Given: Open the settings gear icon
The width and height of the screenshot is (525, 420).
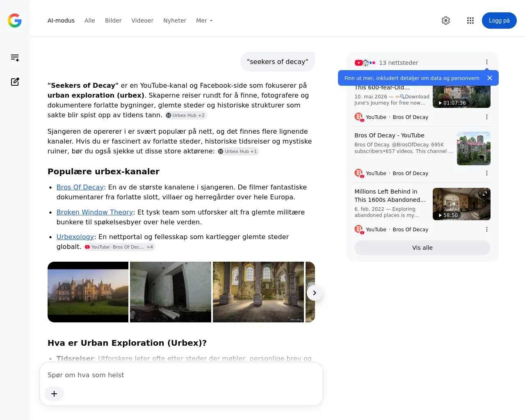Looking at the screenshot, I should click(x=446, y=21).
